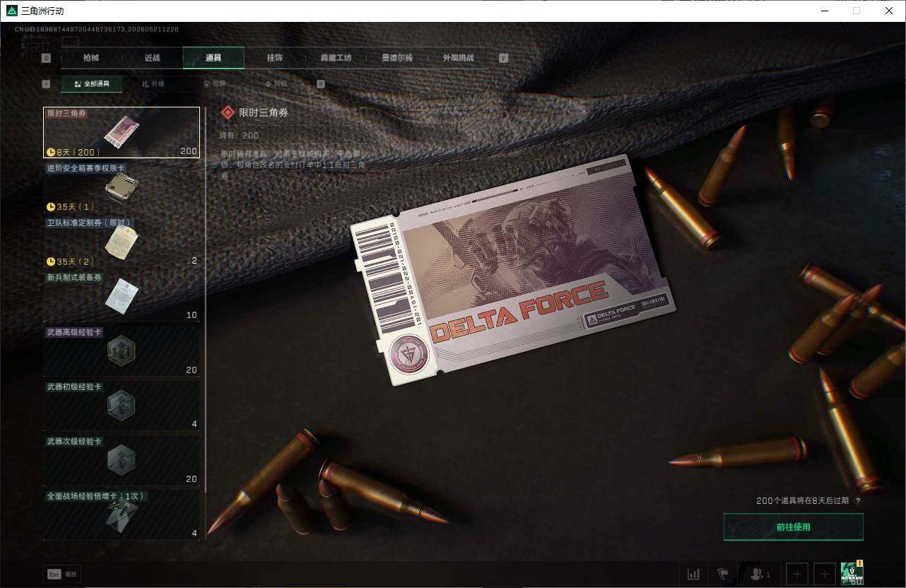Click the 200个道具将在8天后过期 notice

(804, 501)
